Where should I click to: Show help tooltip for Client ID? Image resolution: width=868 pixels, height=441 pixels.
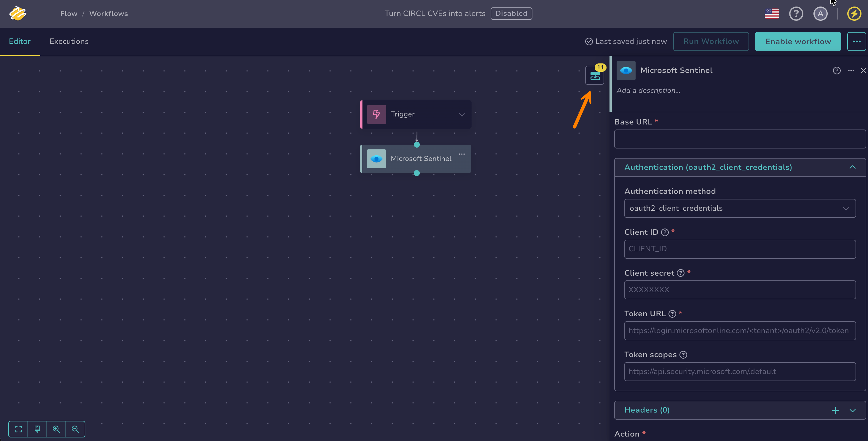click(664, 232)
